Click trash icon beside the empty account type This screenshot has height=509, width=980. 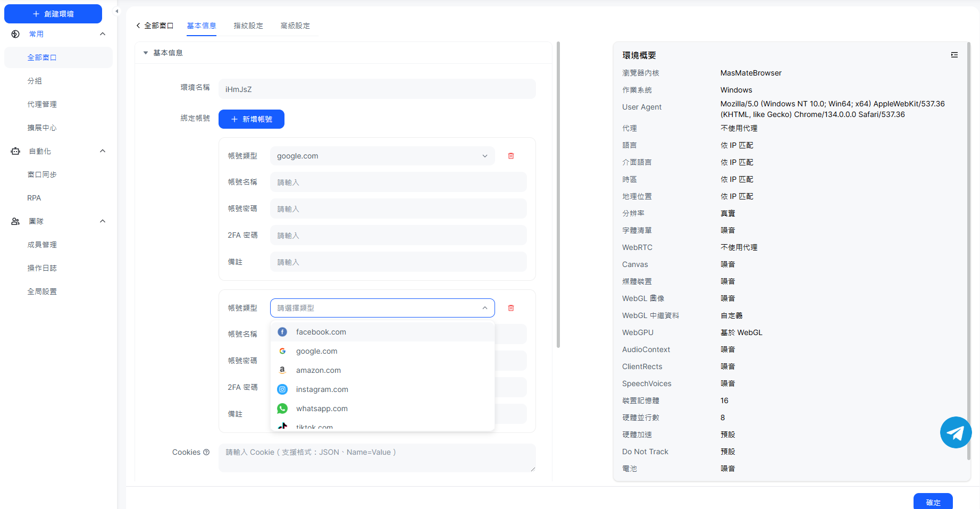click(511, 308)
